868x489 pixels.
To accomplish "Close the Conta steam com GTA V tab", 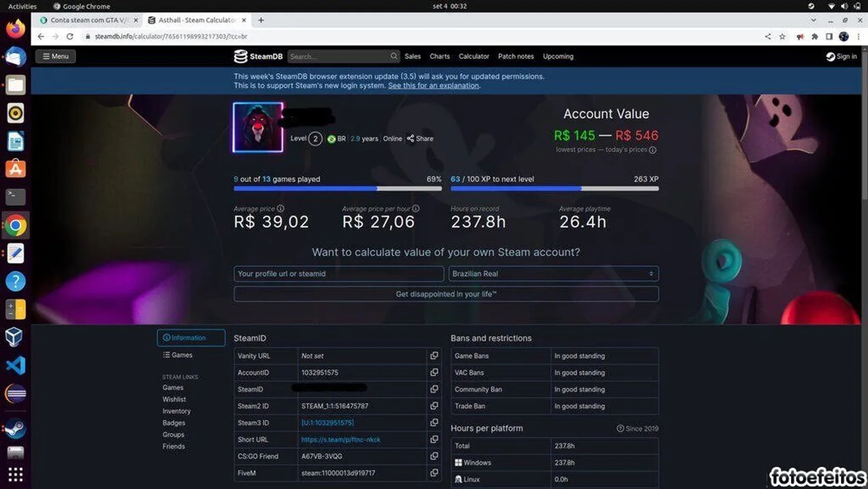I will coord(135,20).
